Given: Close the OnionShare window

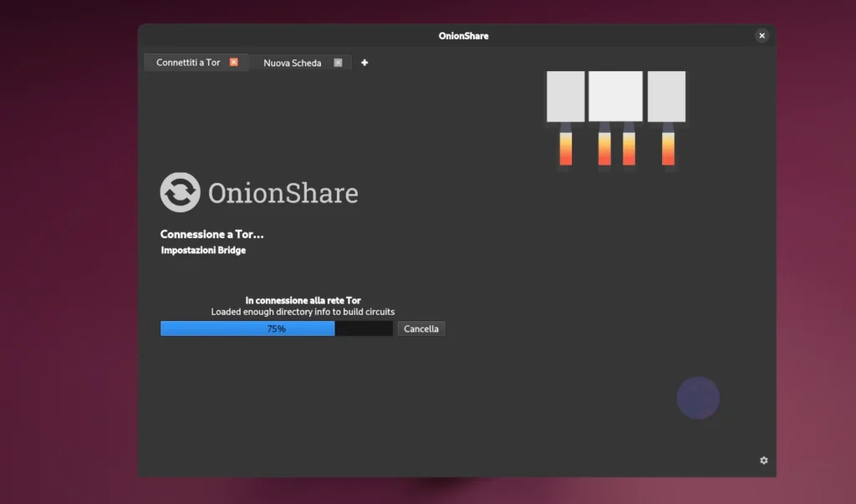Looking at the screenshot, I should pos(762,35).
